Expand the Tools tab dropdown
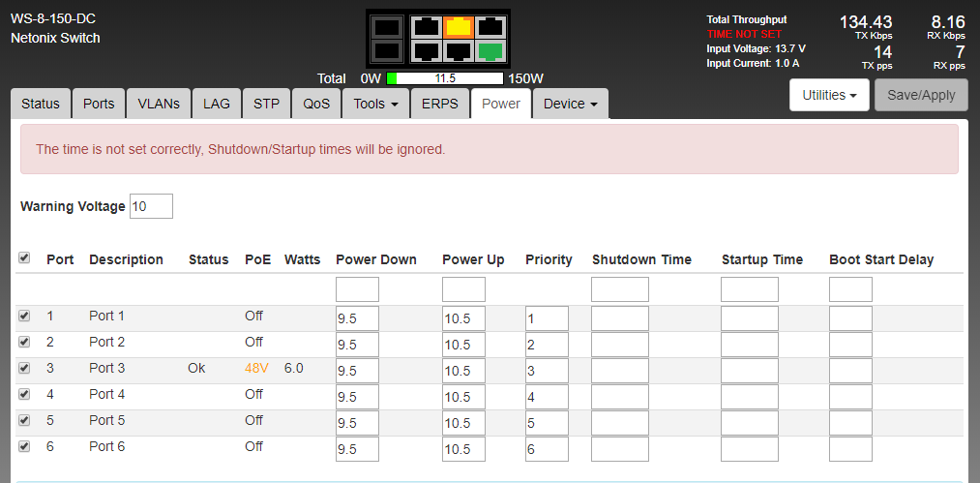The width and height of the screenshot is (980, 483). tap(375, 104)
